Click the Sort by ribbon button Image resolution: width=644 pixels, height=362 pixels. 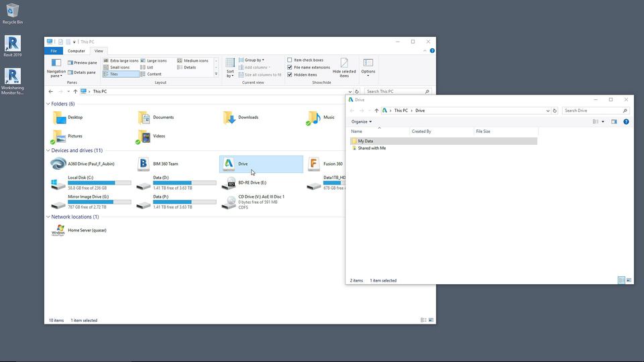[230, 68]
